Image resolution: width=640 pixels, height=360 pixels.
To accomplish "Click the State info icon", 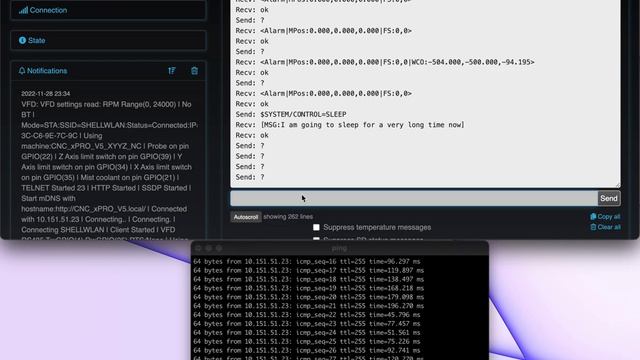I will (22, 40).
